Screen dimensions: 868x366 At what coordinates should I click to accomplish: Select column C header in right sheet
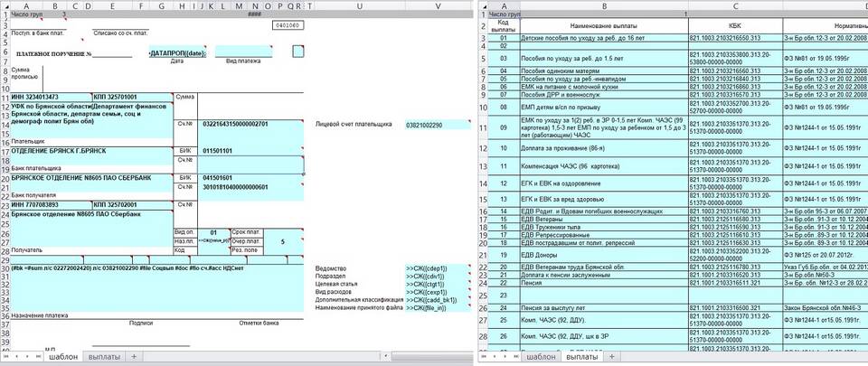pyautogui.click(x=733, y=5)
